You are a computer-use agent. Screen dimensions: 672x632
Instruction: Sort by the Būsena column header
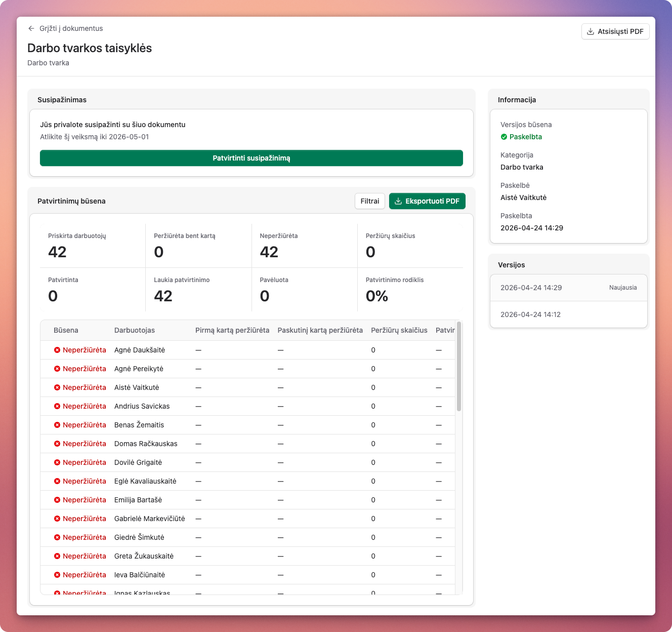click(66, 330)
